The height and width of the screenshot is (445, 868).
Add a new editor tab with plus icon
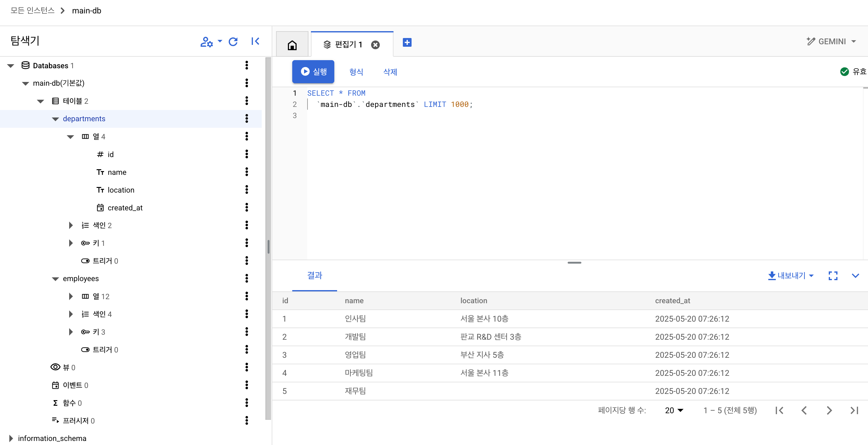pyautogui.click(x=407, y=42)
